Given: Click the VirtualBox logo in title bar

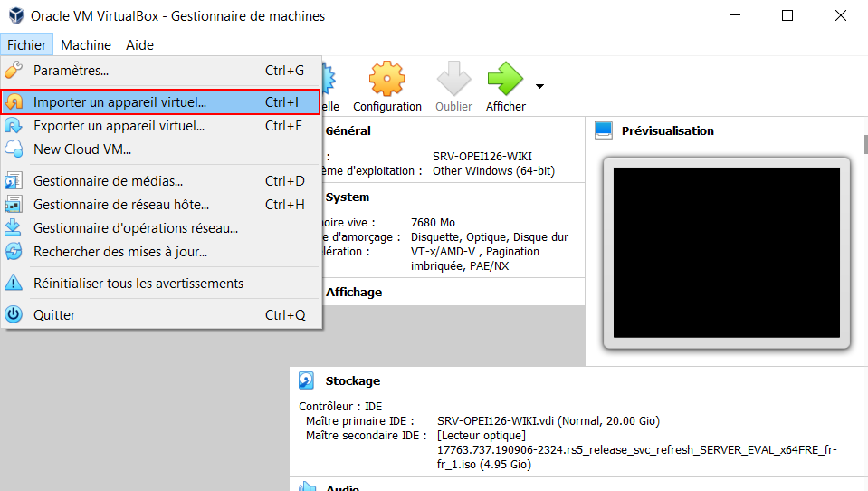Looking at the screenshot, I should 16,15.
